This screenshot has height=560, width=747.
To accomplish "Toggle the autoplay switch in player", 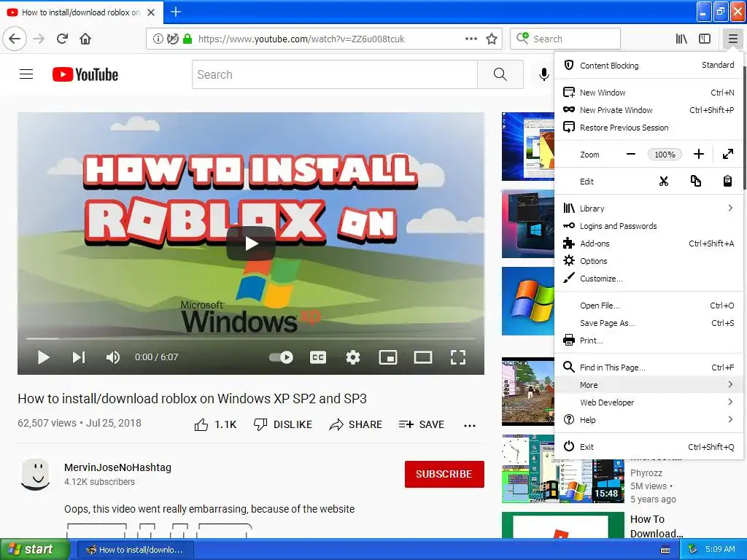I will [x=281, y=357].
